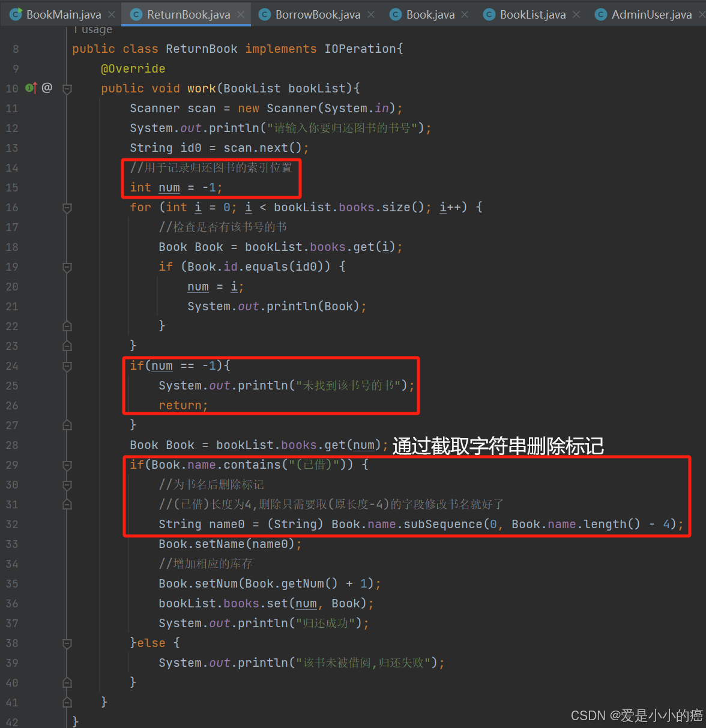Screen dimensions: 706x728
Task: Close the BookMain.java tab
Action: click(112, 14)
